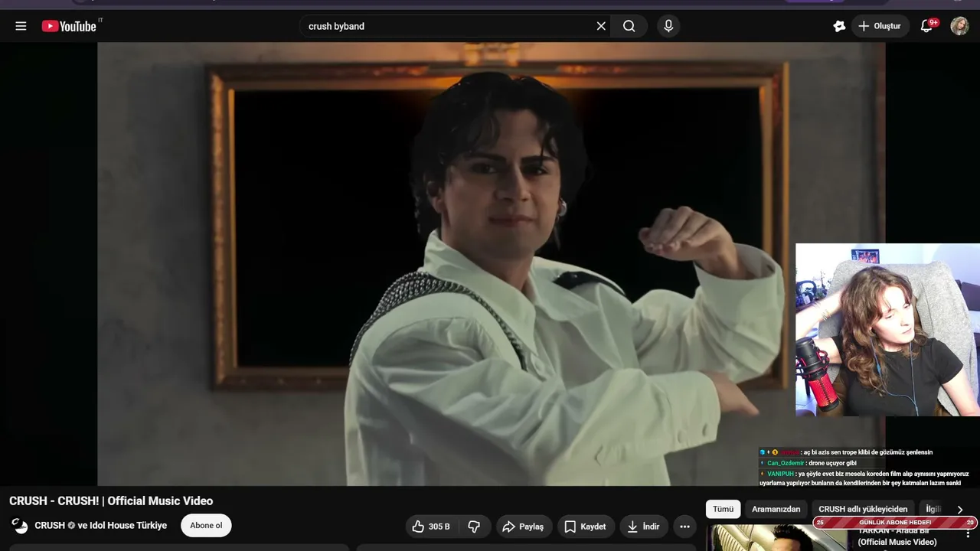The image size is (980, 551).
Task: Download the video using İndir
Action: pyautogui.click(x=643, y=527)
